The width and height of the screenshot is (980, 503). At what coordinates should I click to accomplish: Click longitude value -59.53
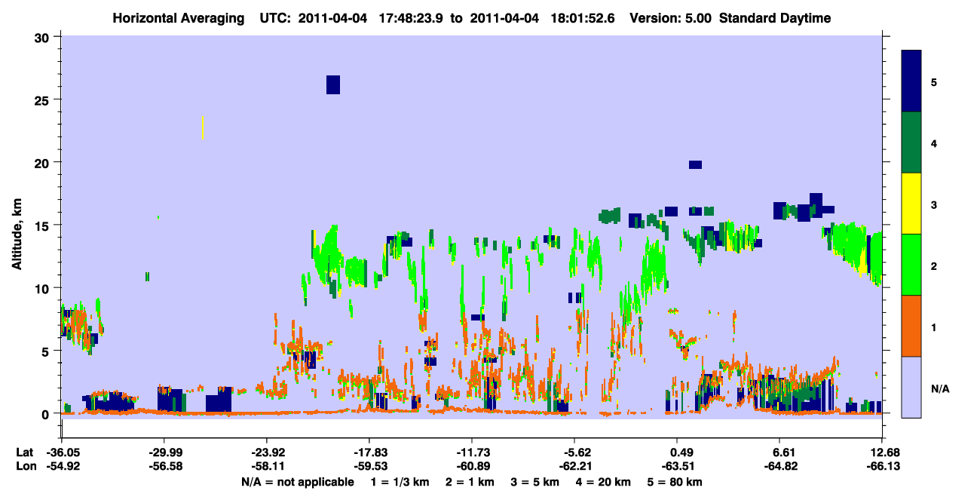(x=369, y=467)
